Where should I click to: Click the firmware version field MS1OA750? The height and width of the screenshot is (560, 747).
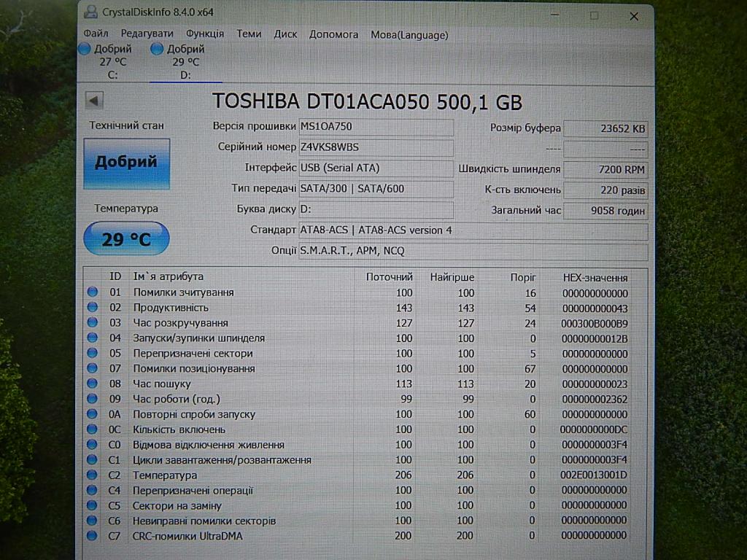376,127
